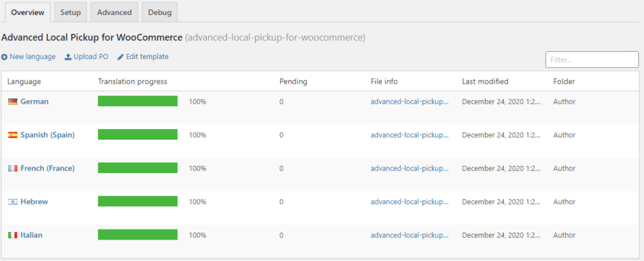Click the Hebrew (Israel) flag icon
The width and height of the screenshot is (644, 261).
13,202
